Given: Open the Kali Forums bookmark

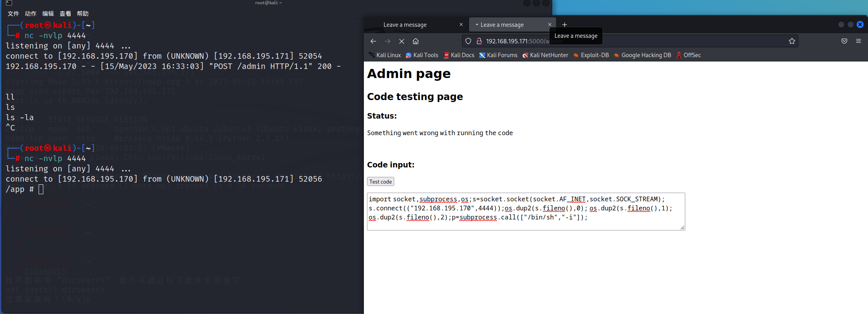Looking at the screenshot, I should click(x=498, y=55).
